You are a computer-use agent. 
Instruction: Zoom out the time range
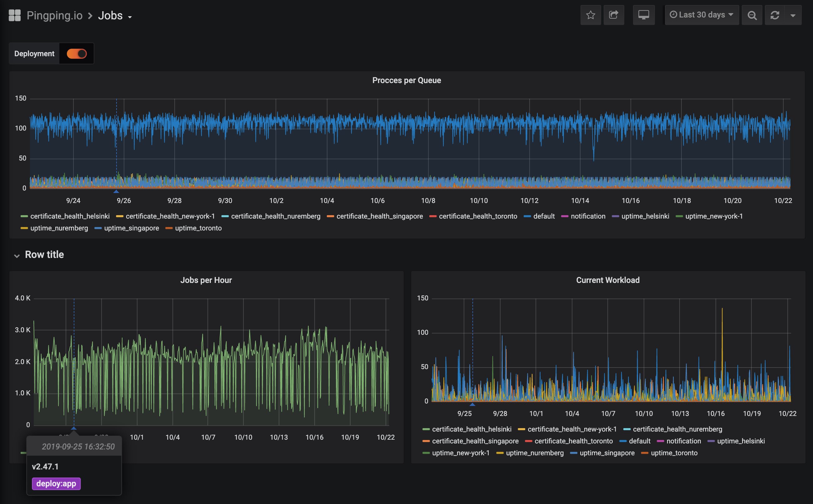[752, 15]
